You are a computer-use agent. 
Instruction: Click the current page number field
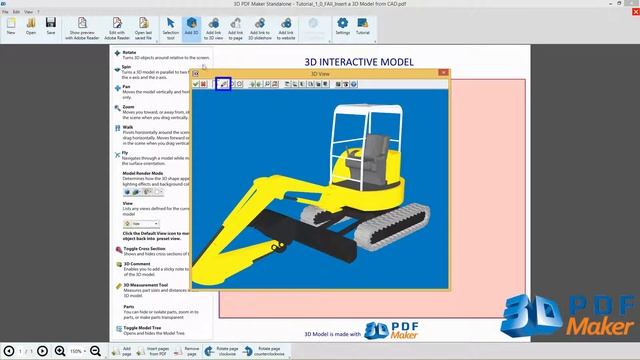pyautogui.click(x=20, y=351)
